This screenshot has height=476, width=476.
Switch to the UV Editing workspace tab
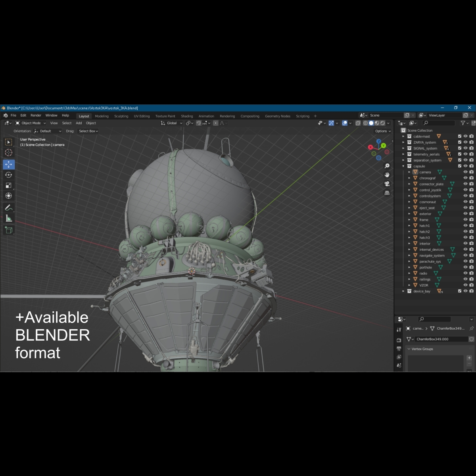pyautogui.click(x=142, y=116)
